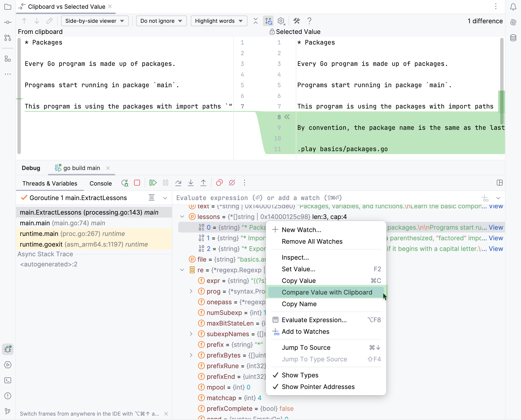Mute all breakpoints
Image resolution: width=521 pixels, height=420 pixels.
point(232,183)
